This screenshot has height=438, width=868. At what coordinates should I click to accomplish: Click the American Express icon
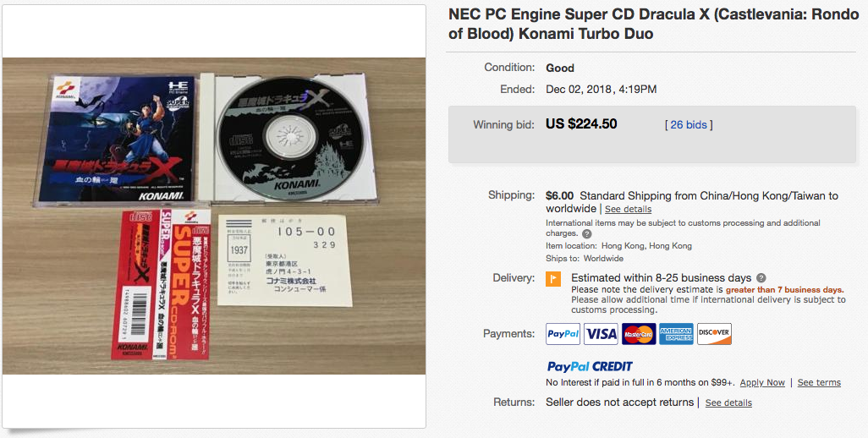[x=676, y=334]
